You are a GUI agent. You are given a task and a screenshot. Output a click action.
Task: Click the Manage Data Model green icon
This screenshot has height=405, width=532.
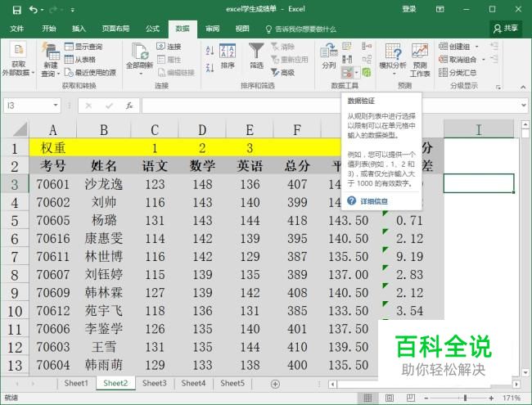coord(367,72)
